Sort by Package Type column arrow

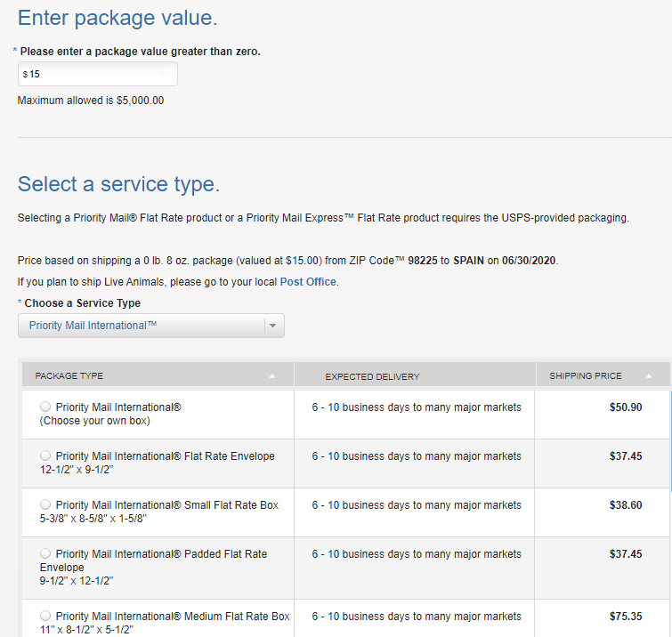click(272, 376)
